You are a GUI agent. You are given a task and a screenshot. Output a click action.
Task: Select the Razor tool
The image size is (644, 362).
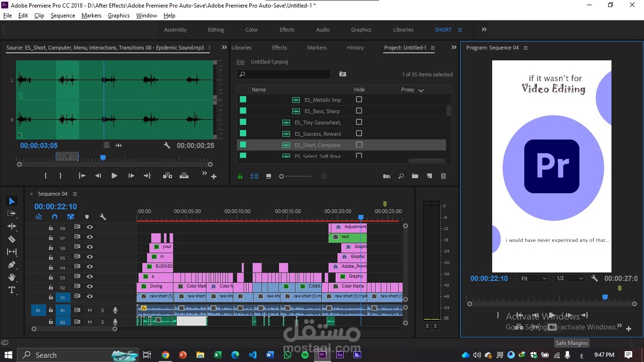[12, 239]
